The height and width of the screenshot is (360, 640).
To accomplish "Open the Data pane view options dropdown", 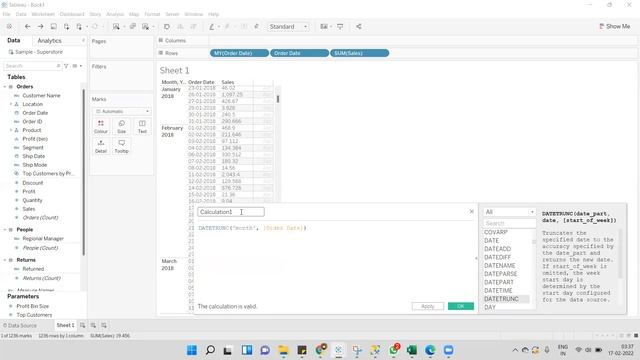I will click(77, 66).
